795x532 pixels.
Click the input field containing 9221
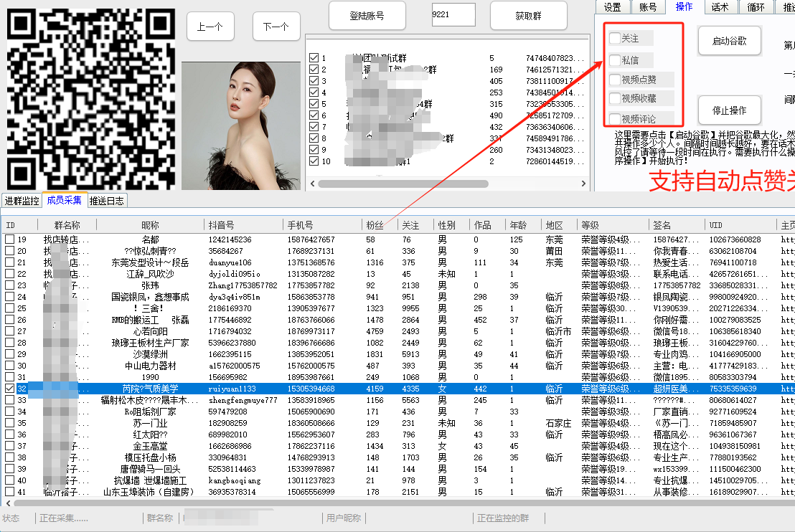(453, 14)
